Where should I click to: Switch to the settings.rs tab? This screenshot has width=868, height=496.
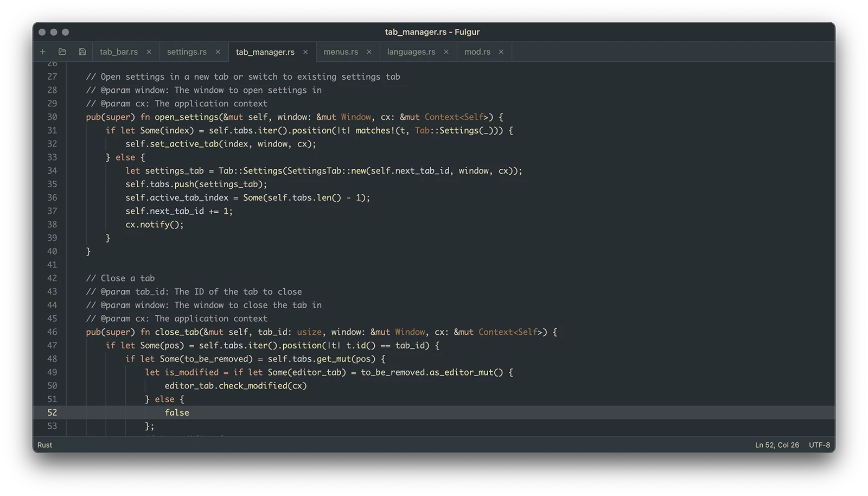[x=187, y=52]
